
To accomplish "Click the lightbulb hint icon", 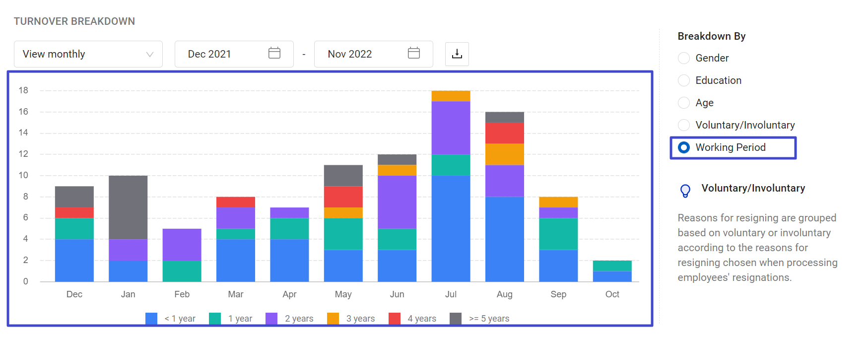I will (685, 191).
